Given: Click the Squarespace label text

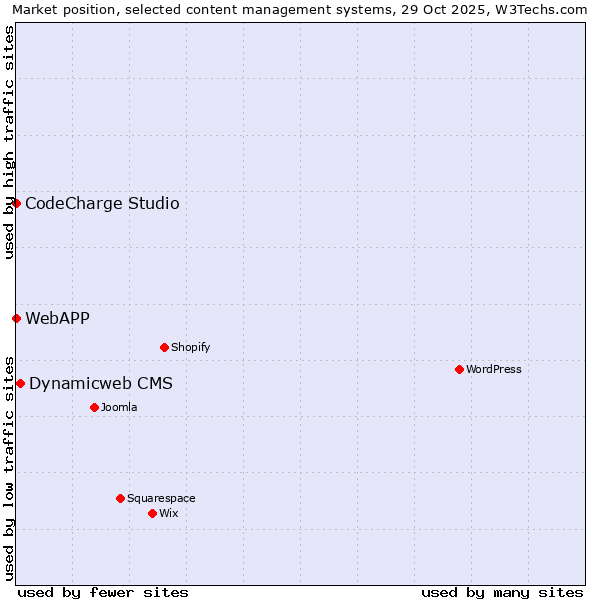Looking at the screenshot, I should coord(161,499).
